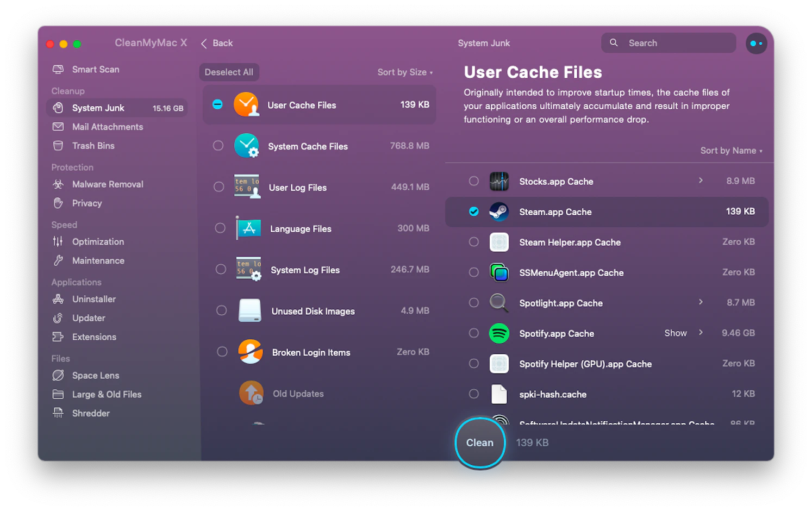The image size is (812, 511).
Task: Click the System Log Files icon
Action: pos(249,269)
